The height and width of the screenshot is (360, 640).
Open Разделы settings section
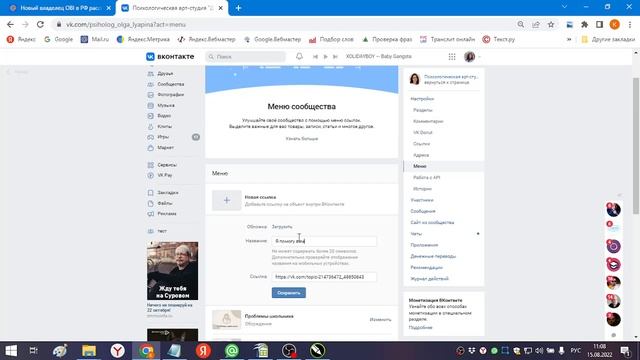point(422,110)
